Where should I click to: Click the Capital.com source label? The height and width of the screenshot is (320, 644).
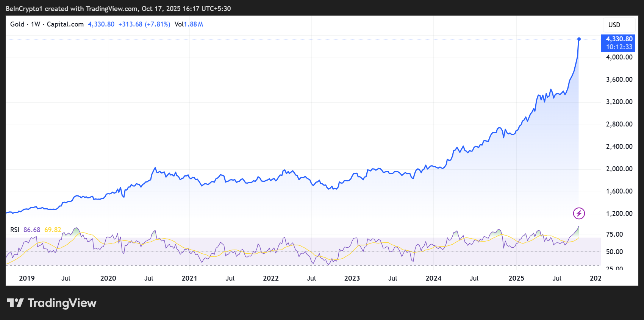tap(65, 24)
